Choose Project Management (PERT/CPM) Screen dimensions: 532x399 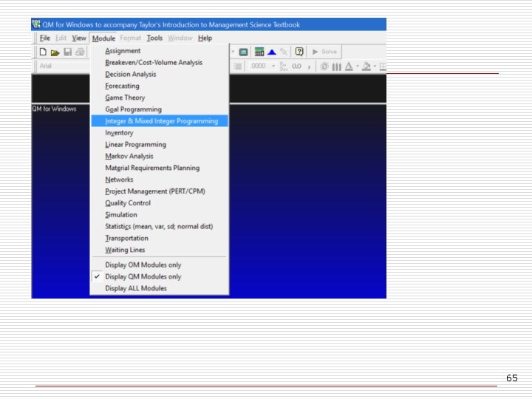pos(160,191)
